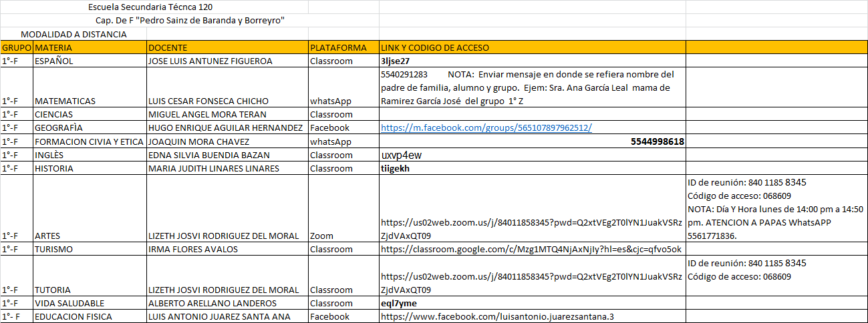This screenshot has height=323, width=868.
Task: Select the 1°-F group cell in ESPAÑOL row
Action: coord(17,61)
